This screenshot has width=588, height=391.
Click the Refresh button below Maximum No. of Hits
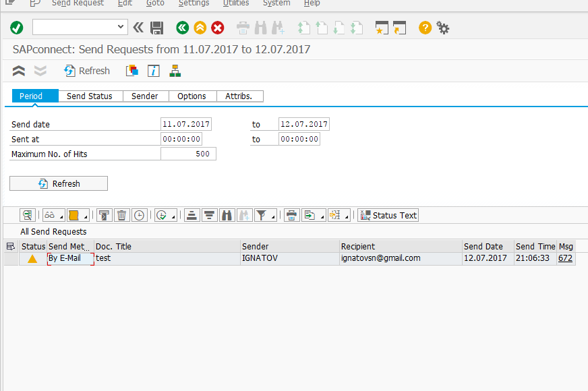point(59,183)
